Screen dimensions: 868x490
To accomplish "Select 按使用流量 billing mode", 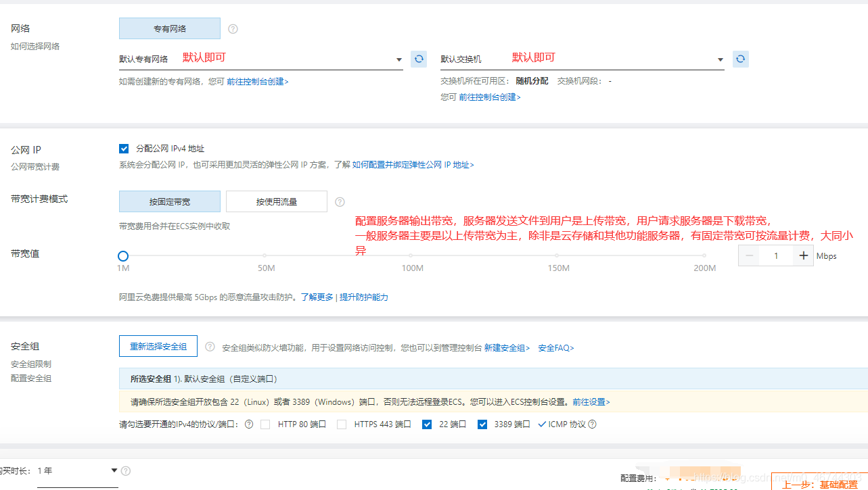I will coord(277,201).
